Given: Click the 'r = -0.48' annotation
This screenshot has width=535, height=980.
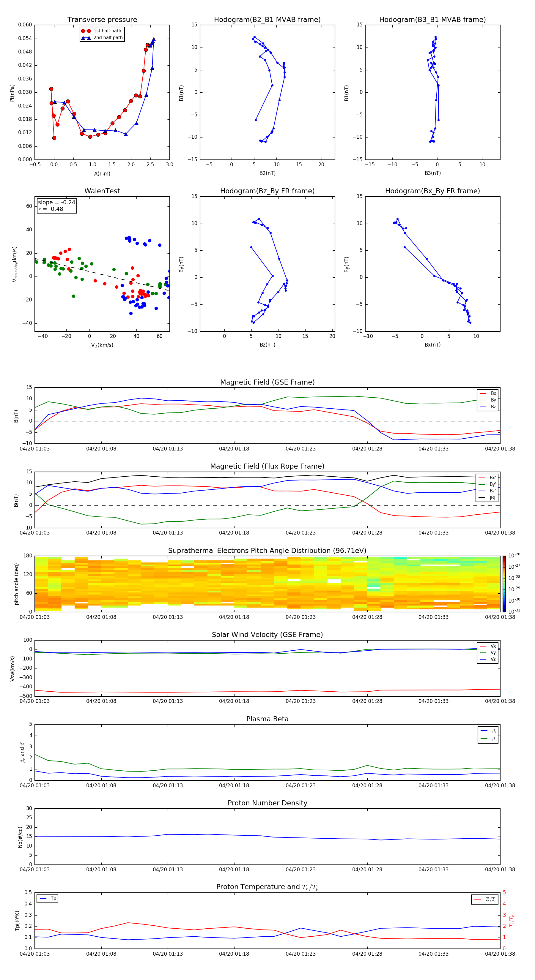Looking at the screenshot, I should 51,209.
